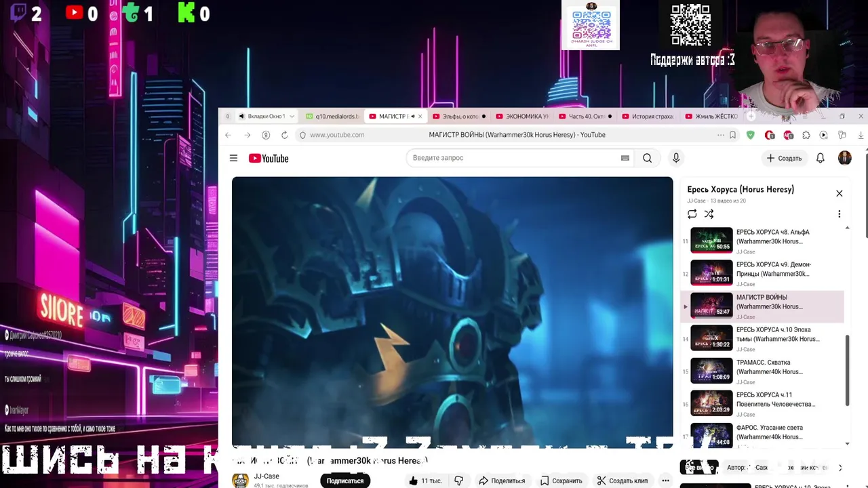The image size is (868, 488).
Task: Play ЕРЕСЬ ХОРУСА ч.10 Эпоха тьмы video
Action: click(764, 338)
